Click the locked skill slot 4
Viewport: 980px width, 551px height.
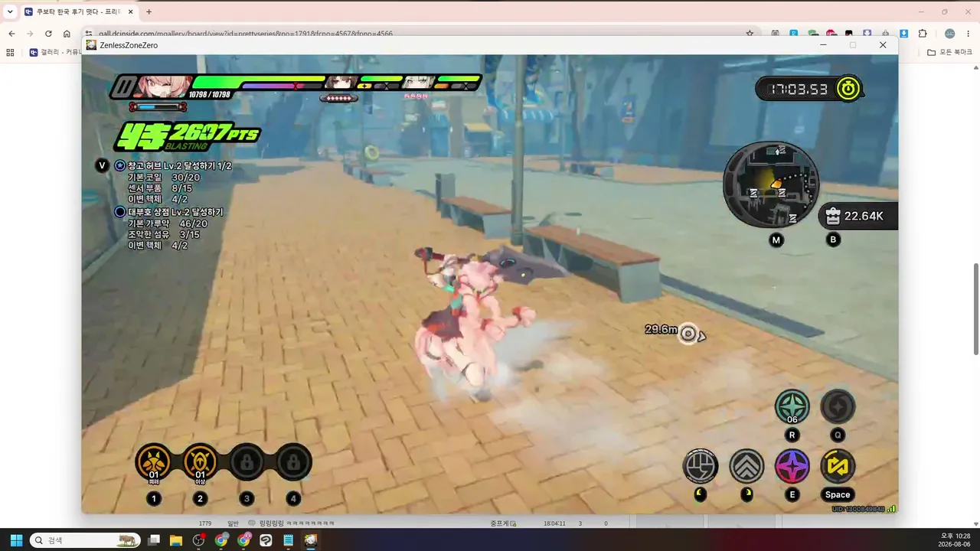click(293, 462)
